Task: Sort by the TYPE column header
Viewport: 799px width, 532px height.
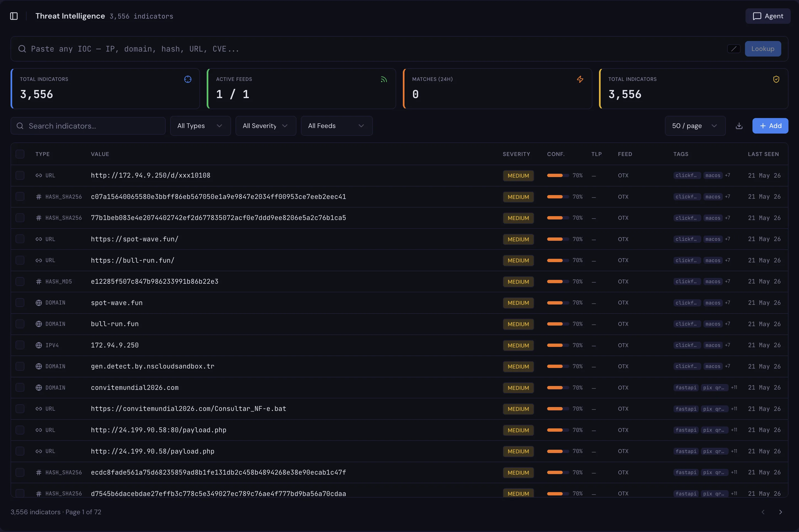Action: pyautogui.click(x=42, y=154)
